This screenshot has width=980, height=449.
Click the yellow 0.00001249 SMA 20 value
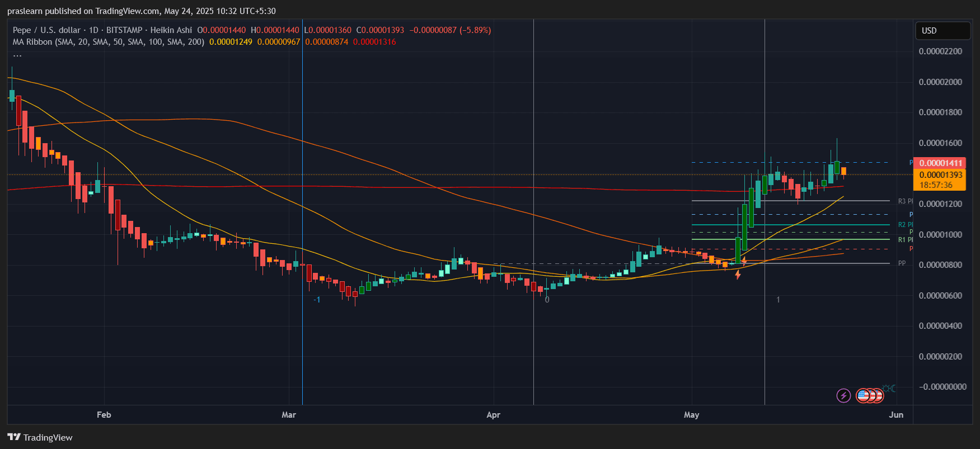click(x=231, y=42)
